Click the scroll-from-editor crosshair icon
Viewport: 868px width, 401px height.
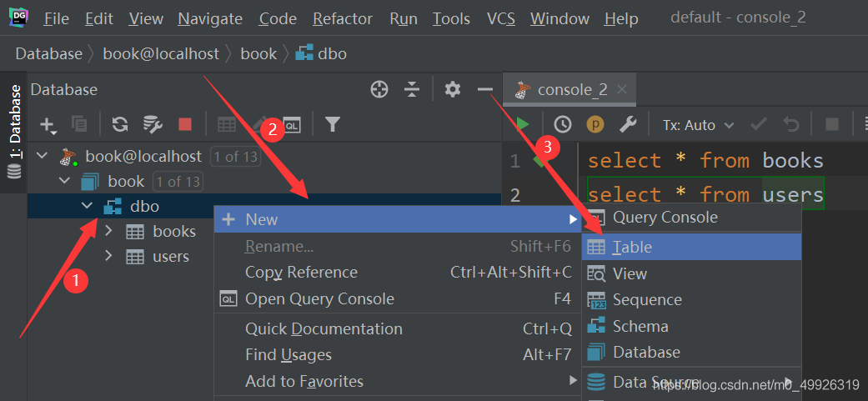[379, 89]
